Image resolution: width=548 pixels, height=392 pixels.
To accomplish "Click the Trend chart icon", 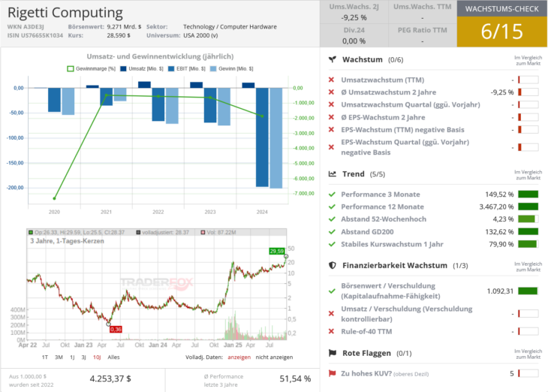I will point(333,173).
